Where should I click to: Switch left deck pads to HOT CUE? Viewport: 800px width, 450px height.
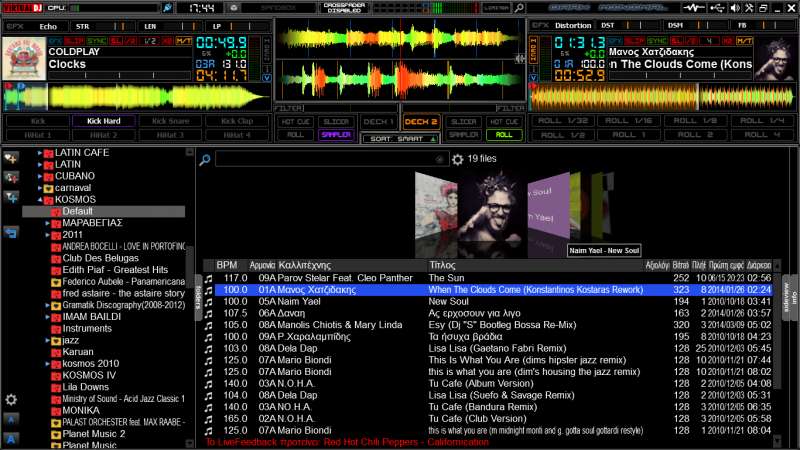(296, 121)
